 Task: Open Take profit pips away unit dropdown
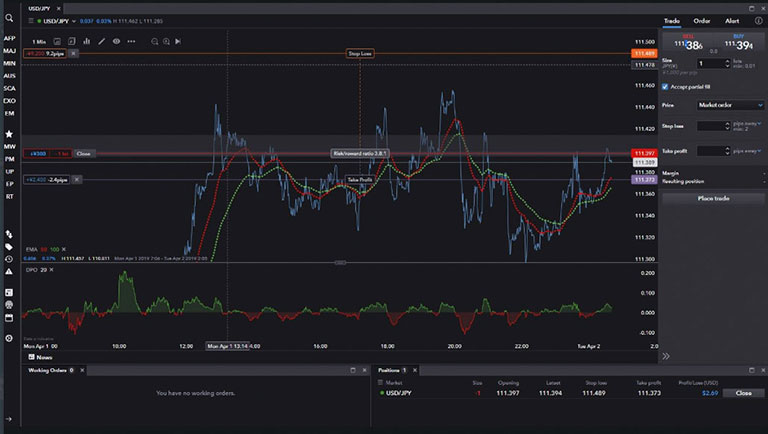[x=747, y=151]
